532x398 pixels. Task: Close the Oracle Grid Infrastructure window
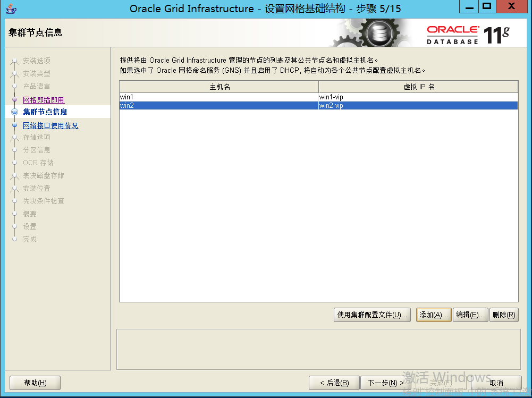coord(512,6)
